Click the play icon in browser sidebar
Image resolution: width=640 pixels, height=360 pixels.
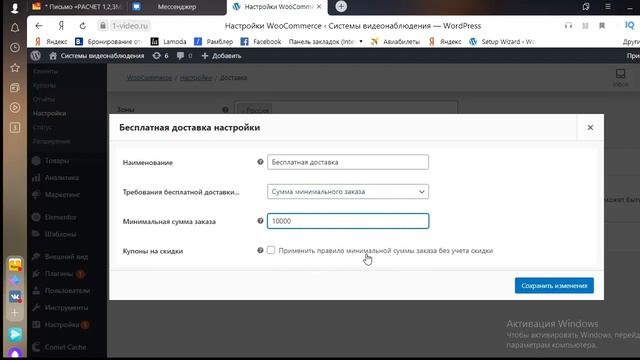pyautogui.click(x=15, y=108)
